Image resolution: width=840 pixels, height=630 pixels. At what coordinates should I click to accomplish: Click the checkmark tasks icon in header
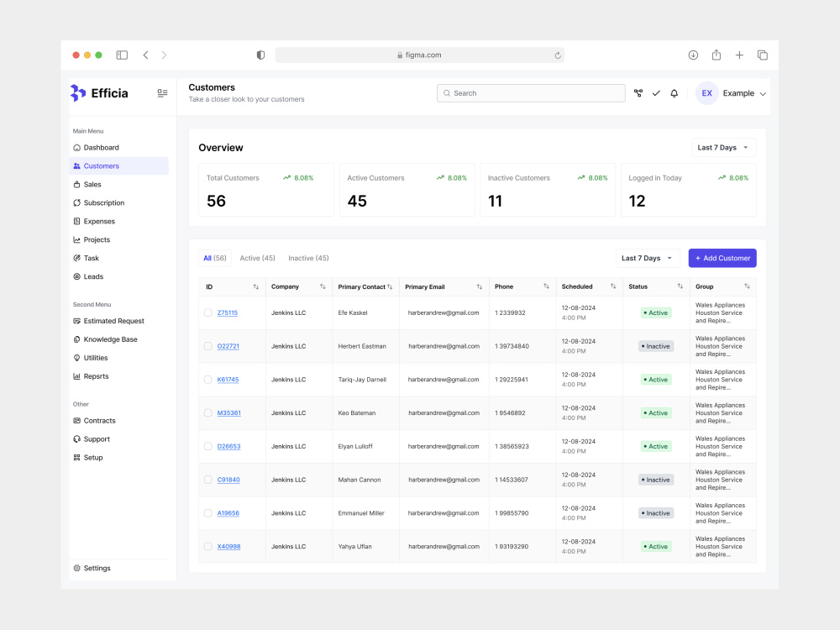656,93
